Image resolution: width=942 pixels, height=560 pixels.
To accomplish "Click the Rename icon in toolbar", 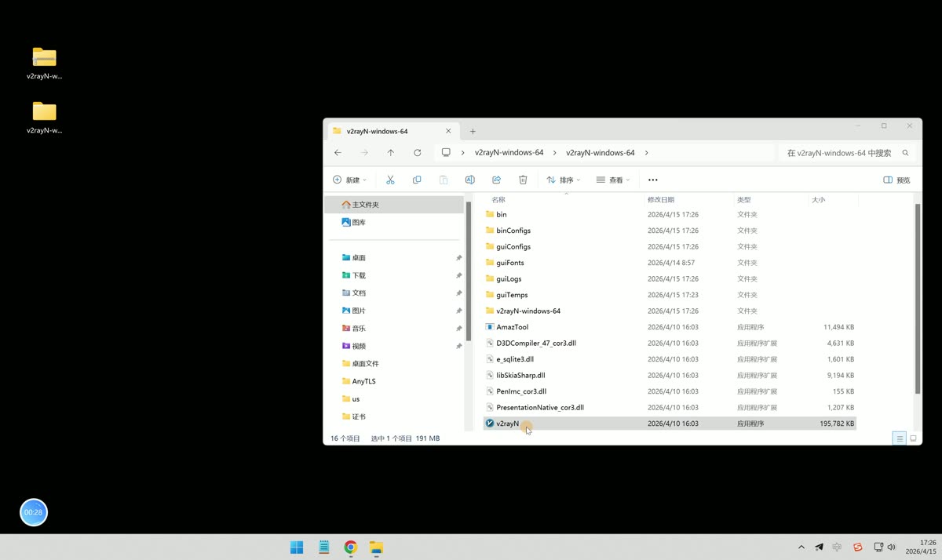I will [x=469, y=180].
